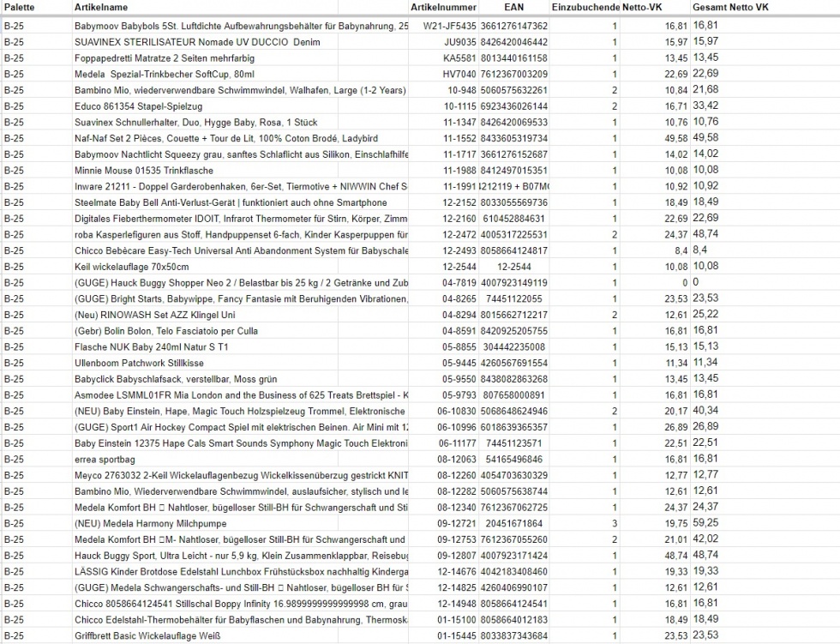The height and width of the screenshot is (644, 840).
Task: Click article number HV7040
Action: (459, 74)
